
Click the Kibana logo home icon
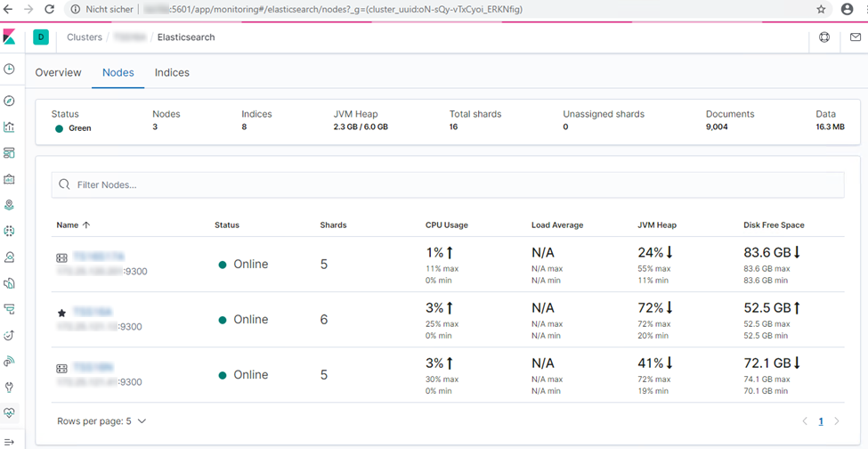pos(10,37)
